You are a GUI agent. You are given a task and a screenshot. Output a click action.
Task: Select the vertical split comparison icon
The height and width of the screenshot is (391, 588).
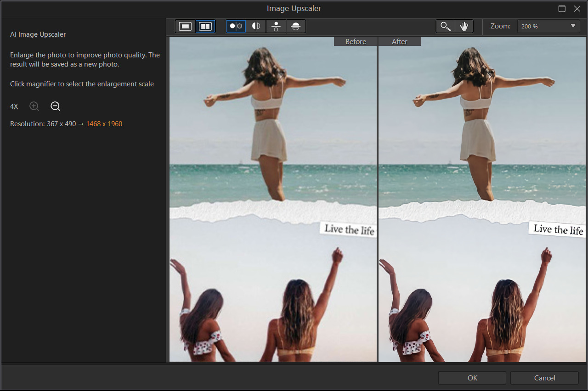[256, 26]
